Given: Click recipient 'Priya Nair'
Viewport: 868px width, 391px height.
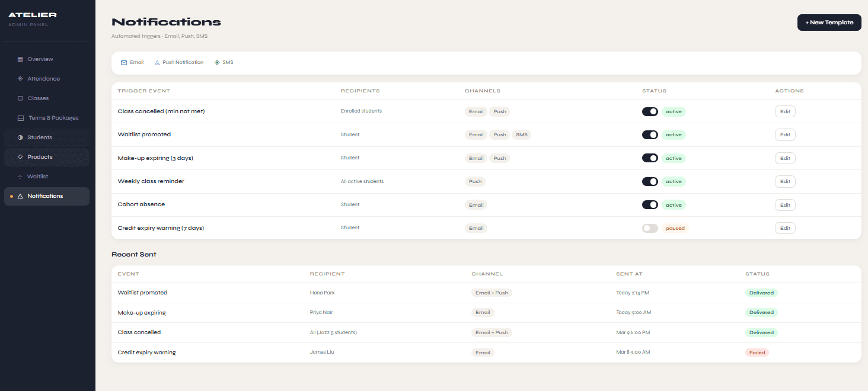Looking at the screenshot, I should point(323,312).
